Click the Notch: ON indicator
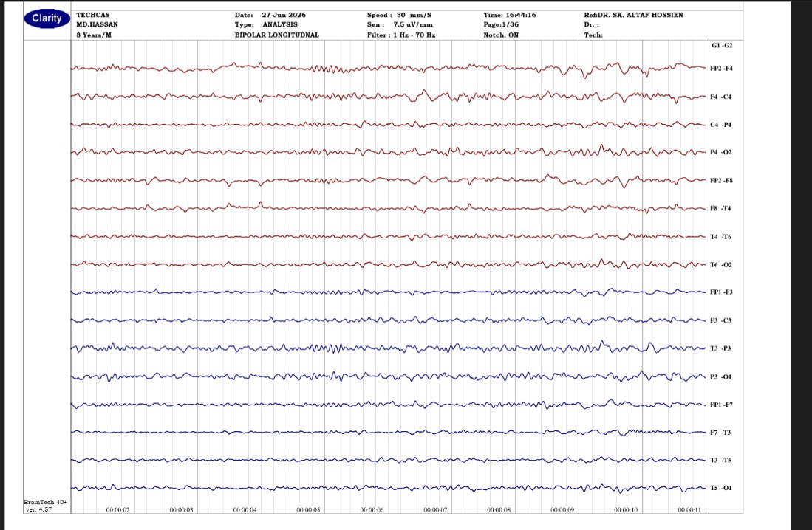 click(501, 35)
